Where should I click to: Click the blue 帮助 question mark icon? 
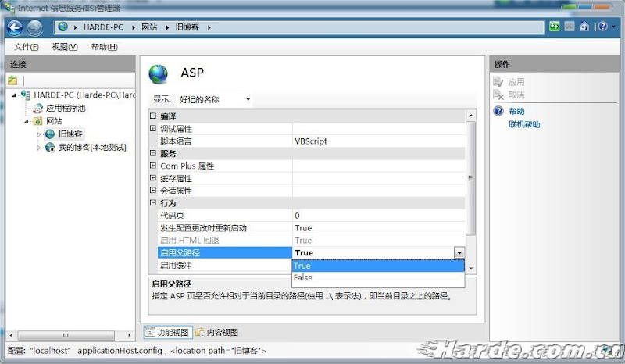point(498,111)
